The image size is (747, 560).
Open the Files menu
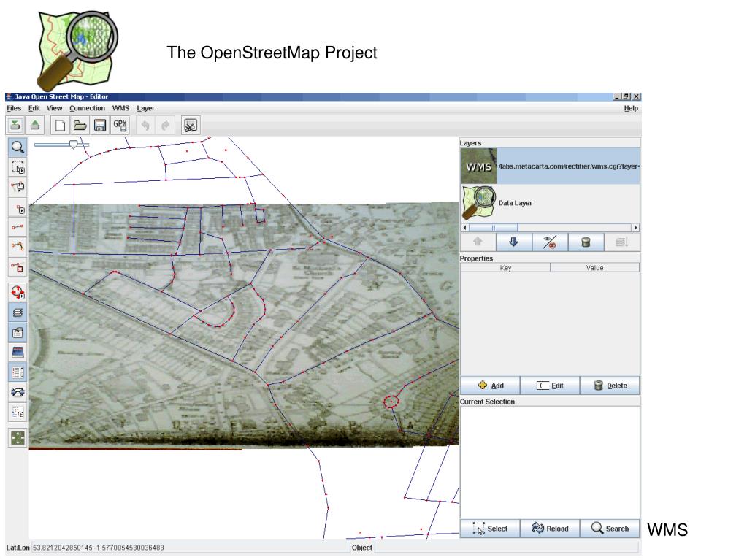point(14,108)
